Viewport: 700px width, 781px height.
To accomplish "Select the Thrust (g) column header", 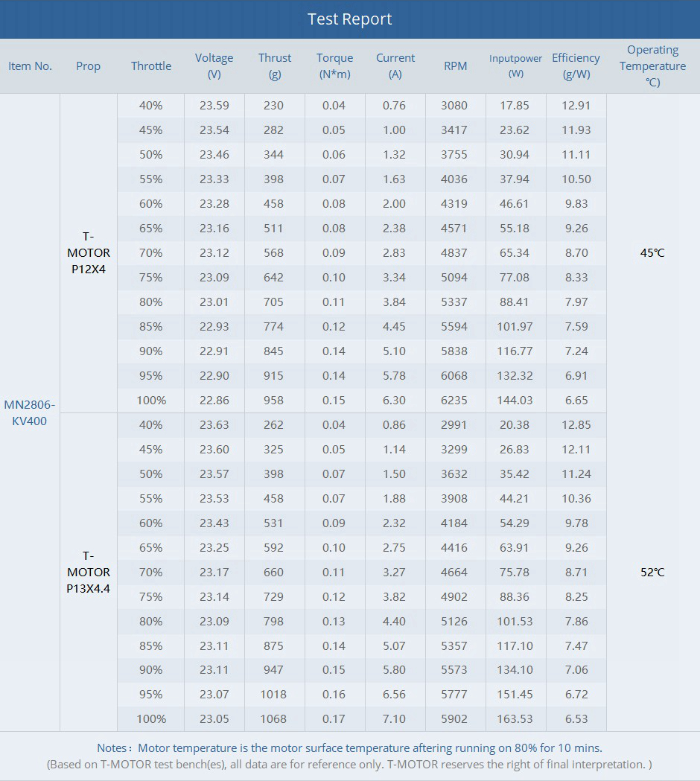I will [275, 66].
